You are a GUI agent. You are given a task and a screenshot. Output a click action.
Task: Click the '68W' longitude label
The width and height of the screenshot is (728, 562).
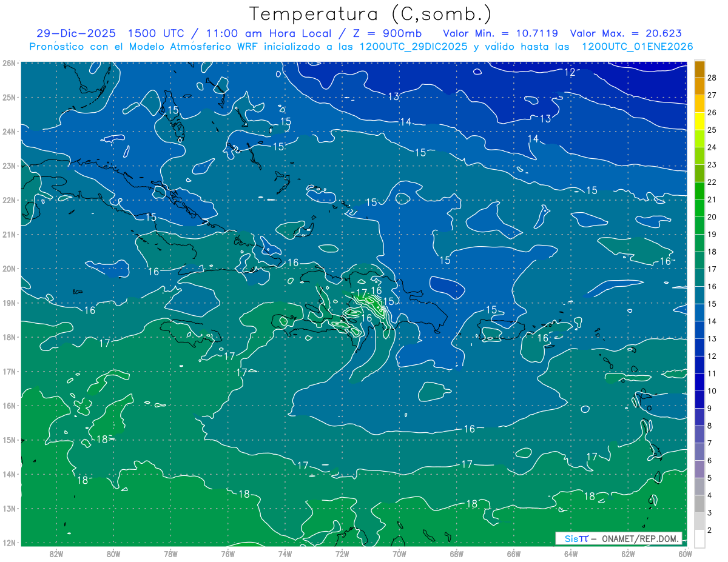point(456,554)
